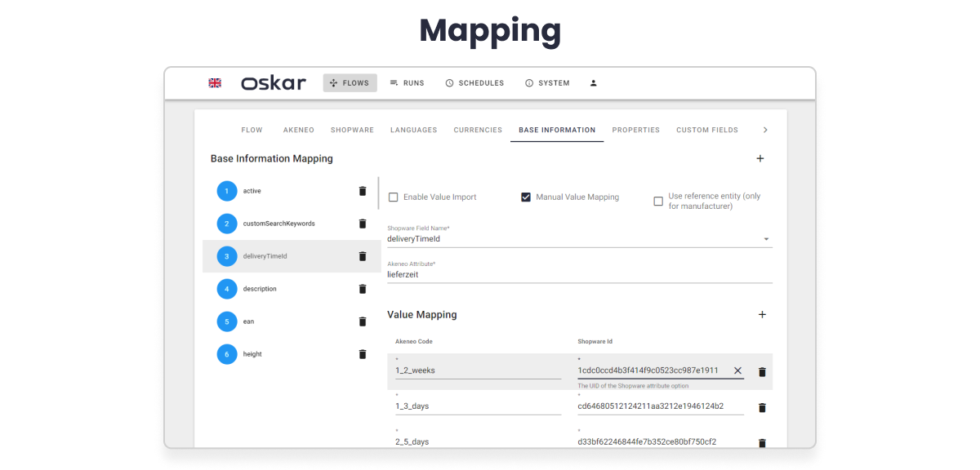
Task: Add a new Value Mapping row
Action: 762,314
